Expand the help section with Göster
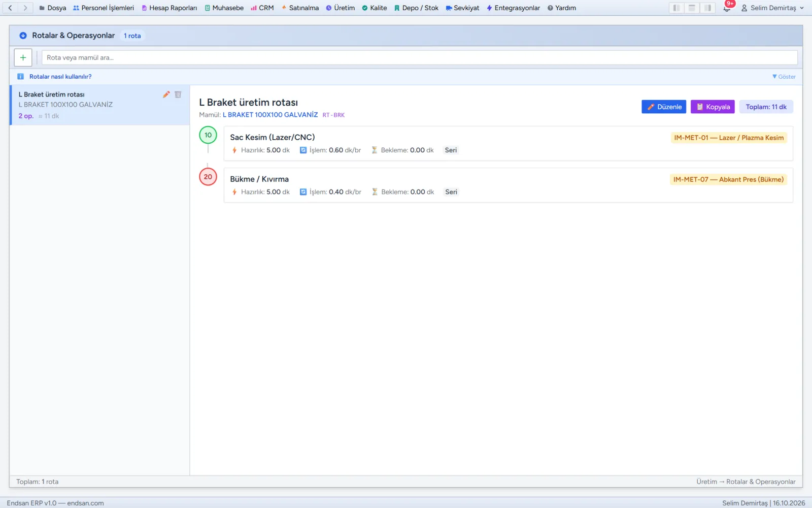Viewport: 812px width, 508px height. pos(784,77)
